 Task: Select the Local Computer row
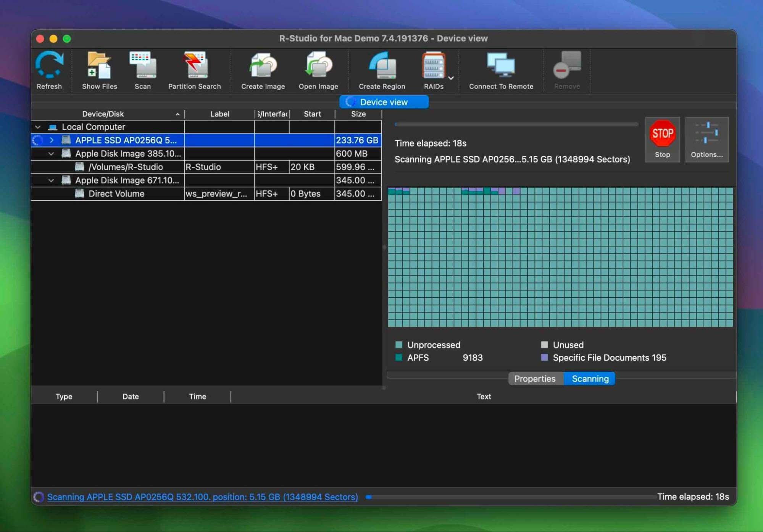pos(206,127)
